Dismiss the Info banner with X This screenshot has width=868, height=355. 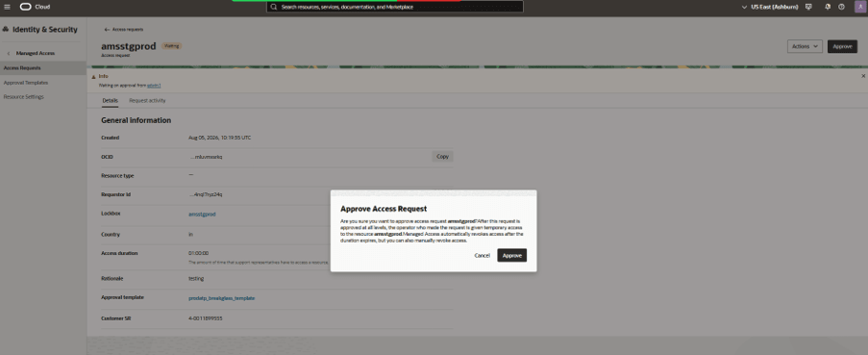[x=863, y=76]
